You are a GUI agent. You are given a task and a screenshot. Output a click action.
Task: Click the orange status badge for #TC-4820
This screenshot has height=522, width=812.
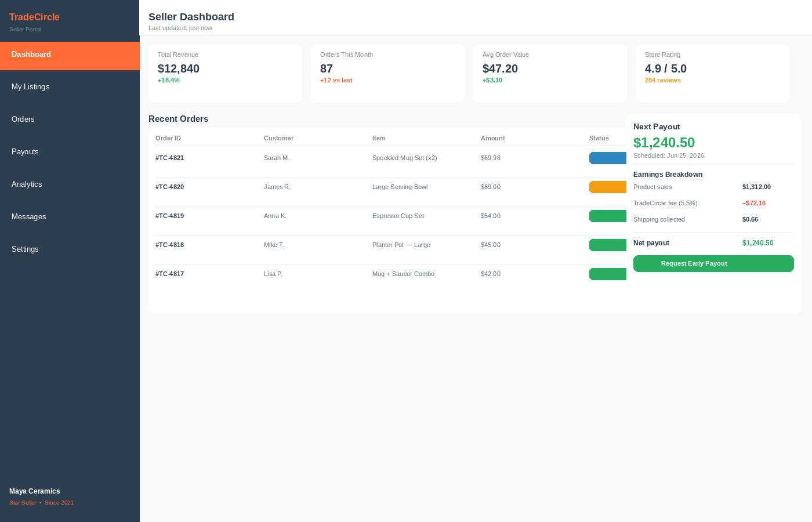coord(608,187)
